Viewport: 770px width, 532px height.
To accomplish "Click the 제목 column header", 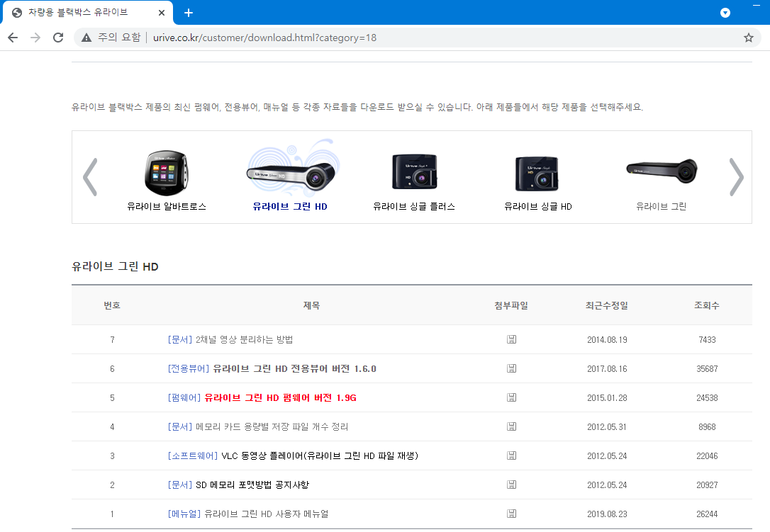I will [311, 305].
